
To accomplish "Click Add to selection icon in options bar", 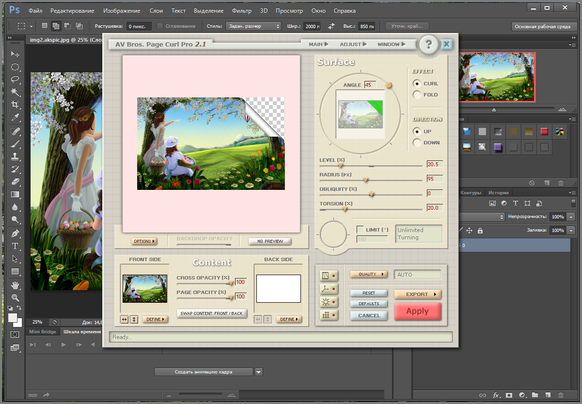I will pos(56,26).
